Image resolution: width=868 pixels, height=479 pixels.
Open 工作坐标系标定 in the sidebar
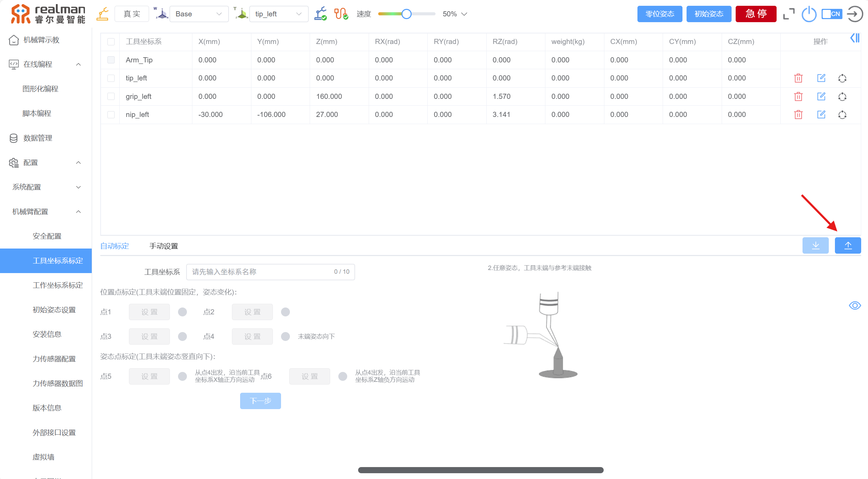pos(58,285)
